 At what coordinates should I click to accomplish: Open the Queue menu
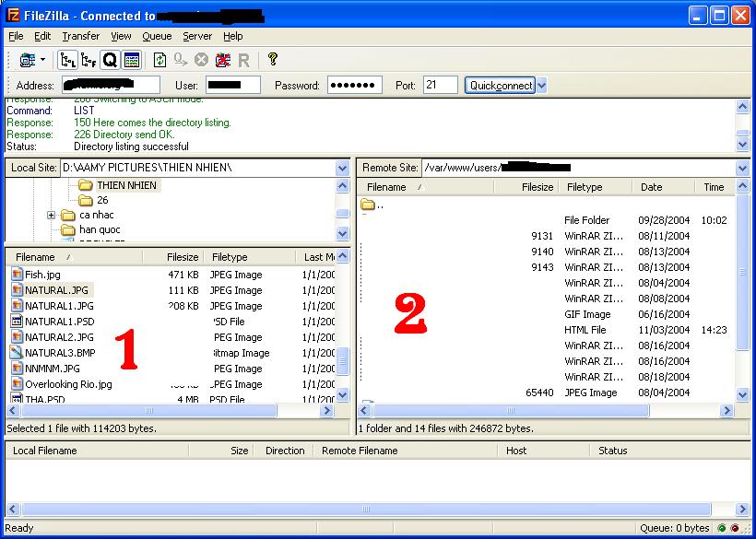pos(157,36)
